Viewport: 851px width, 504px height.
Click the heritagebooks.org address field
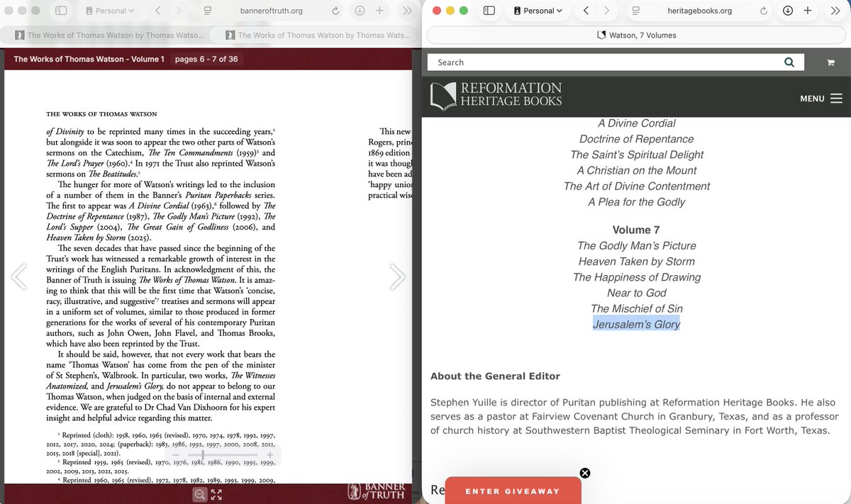tap(700, 11)
